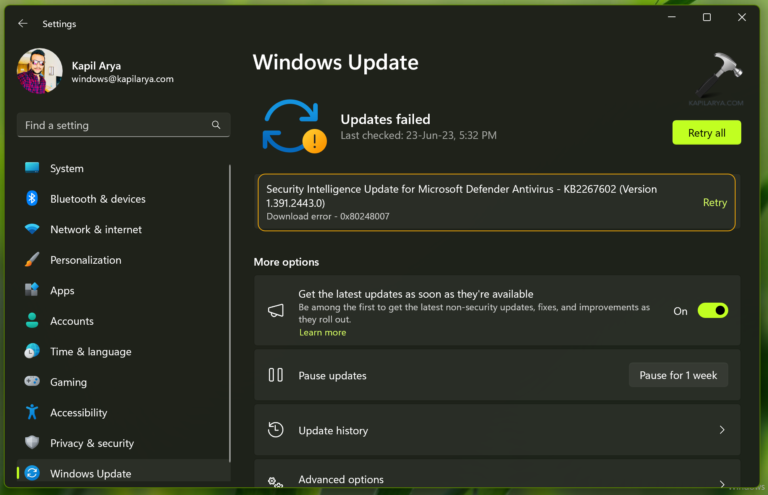The height and width of the screenshot is (495, 768).
Task: Open the Update history row label
Action: pos(333,431)
